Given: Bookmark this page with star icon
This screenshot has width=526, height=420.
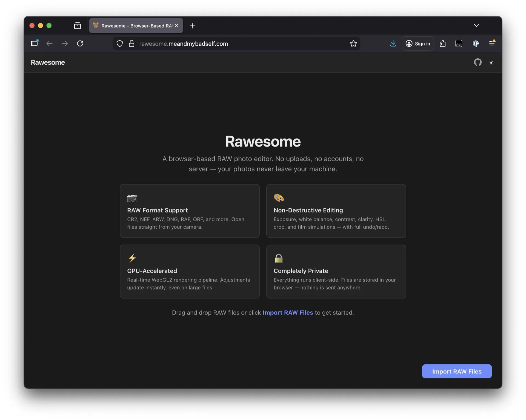Looking at the screenshot, I should tap(353, 44).
